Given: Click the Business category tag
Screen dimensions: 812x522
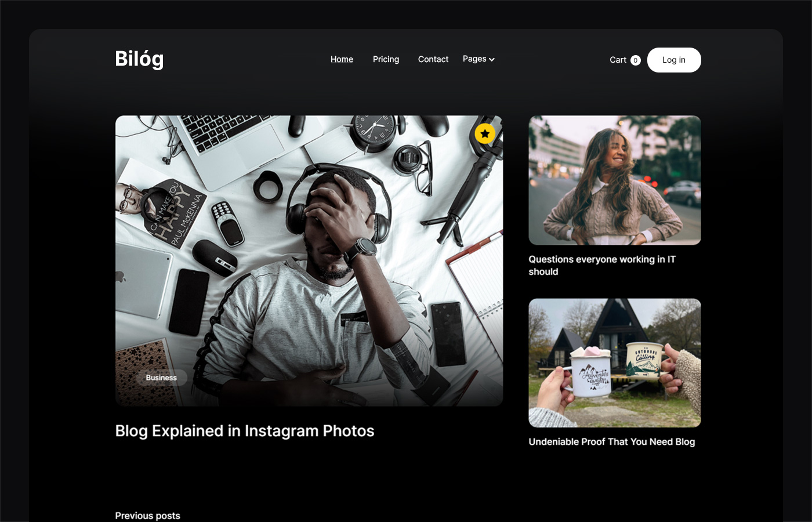Looking at the screenshot, I should (x=161, y=378).
